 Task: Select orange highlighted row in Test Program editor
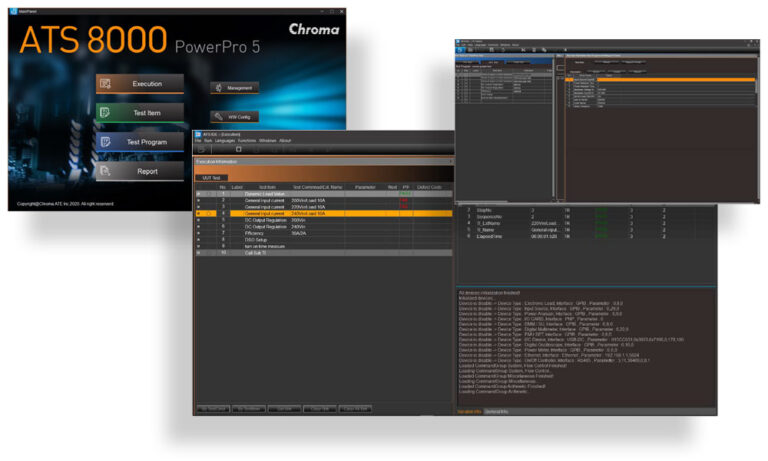point(660,79)
